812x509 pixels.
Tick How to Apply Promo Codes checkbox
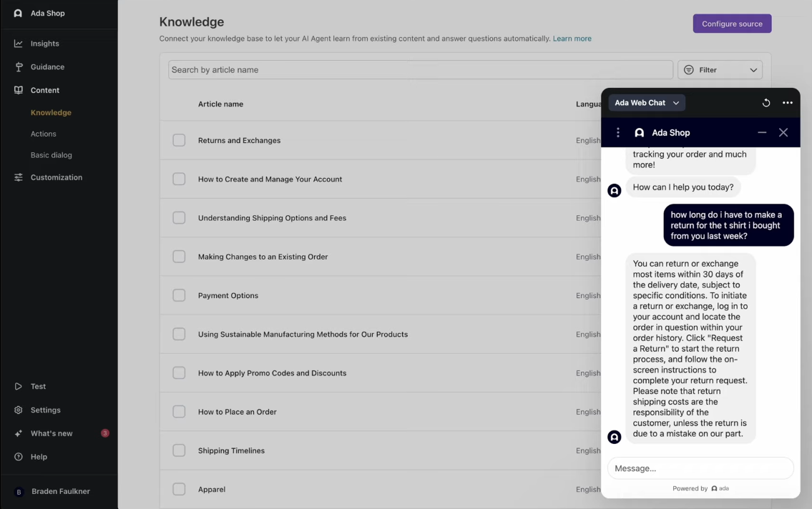tap(179, 373)
